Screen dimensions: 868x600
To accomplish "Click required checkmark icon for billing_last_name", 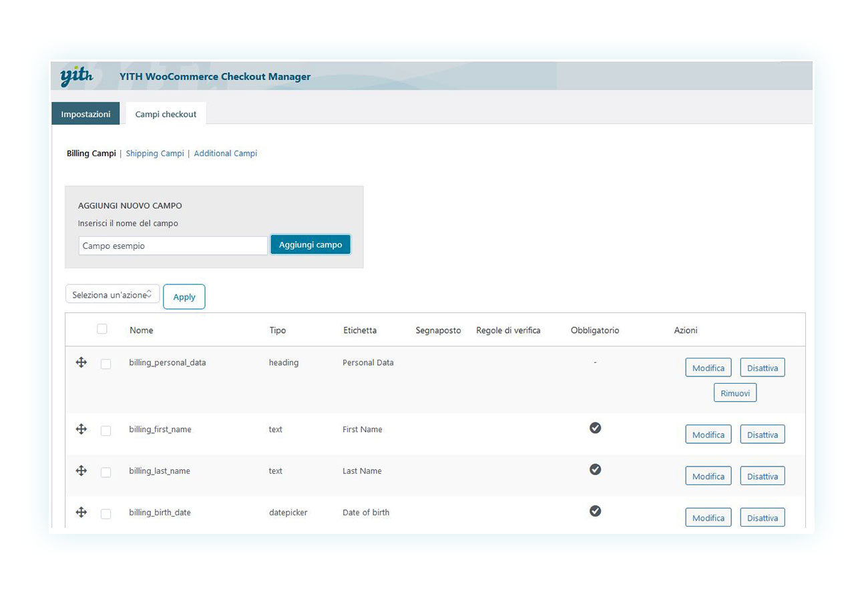I will [596, 469].
